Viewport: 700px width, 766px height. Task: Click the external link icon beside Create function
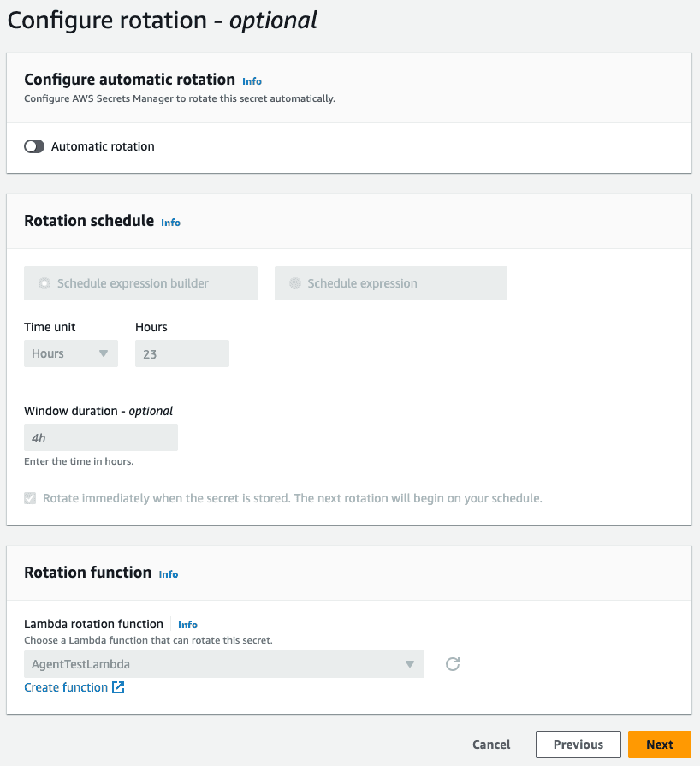coord(118,687)
